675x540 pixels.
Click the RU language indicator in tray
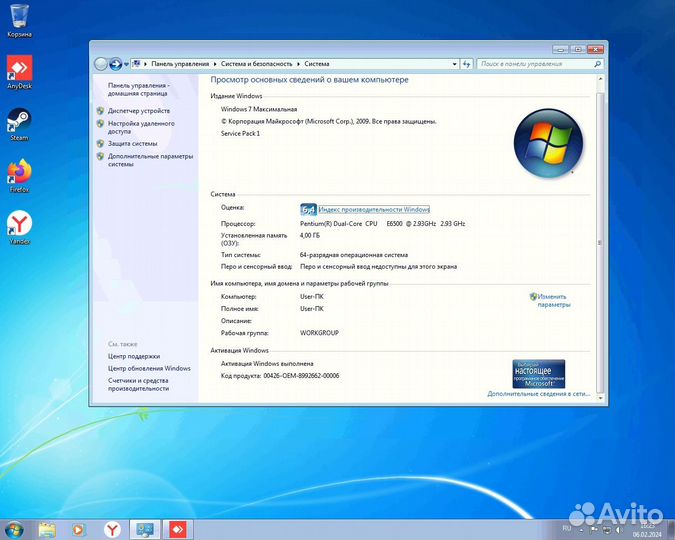click(566, 528)
